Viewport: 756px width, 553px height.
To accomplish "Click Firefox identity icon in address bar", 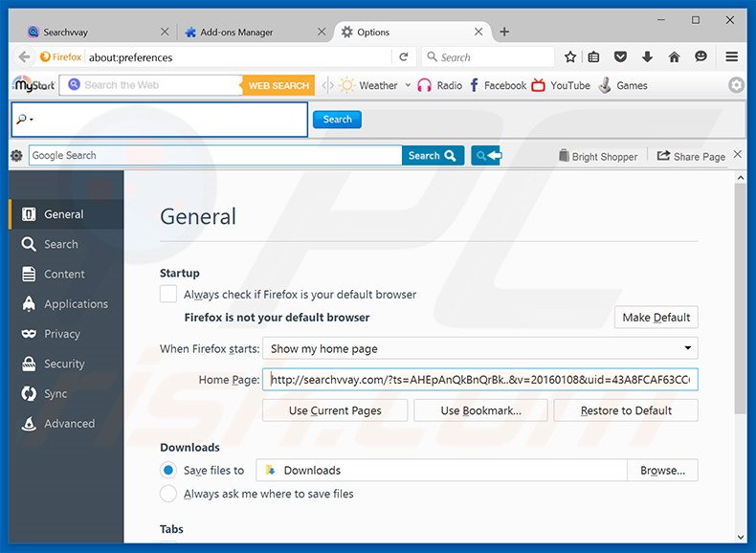I will click(x=60, y=56).
